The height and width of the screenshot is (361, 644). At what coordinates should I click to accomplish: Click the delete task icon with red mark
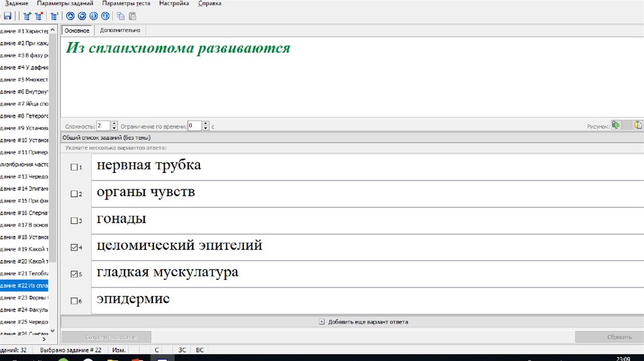[x=38, y=16]
